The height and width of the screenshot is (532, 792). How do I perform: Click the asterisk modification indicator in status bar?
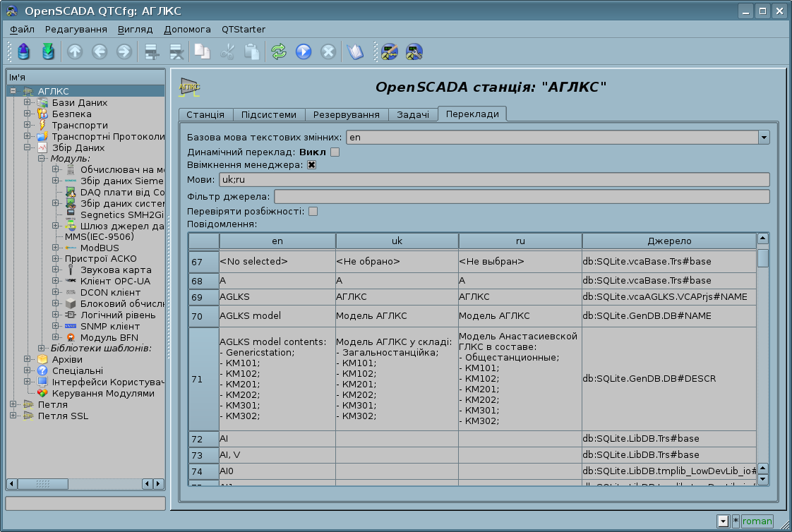point(736,521)
